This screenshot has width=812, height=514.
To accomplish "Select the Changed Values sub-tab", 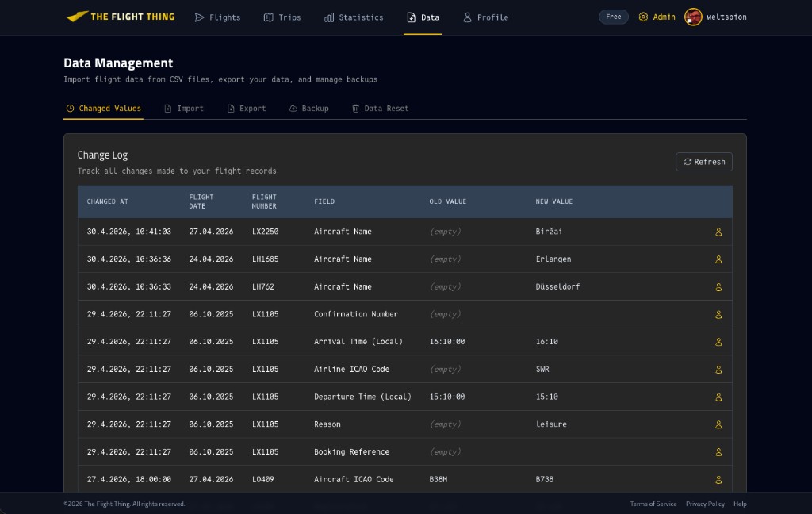I will pos(104,109).
